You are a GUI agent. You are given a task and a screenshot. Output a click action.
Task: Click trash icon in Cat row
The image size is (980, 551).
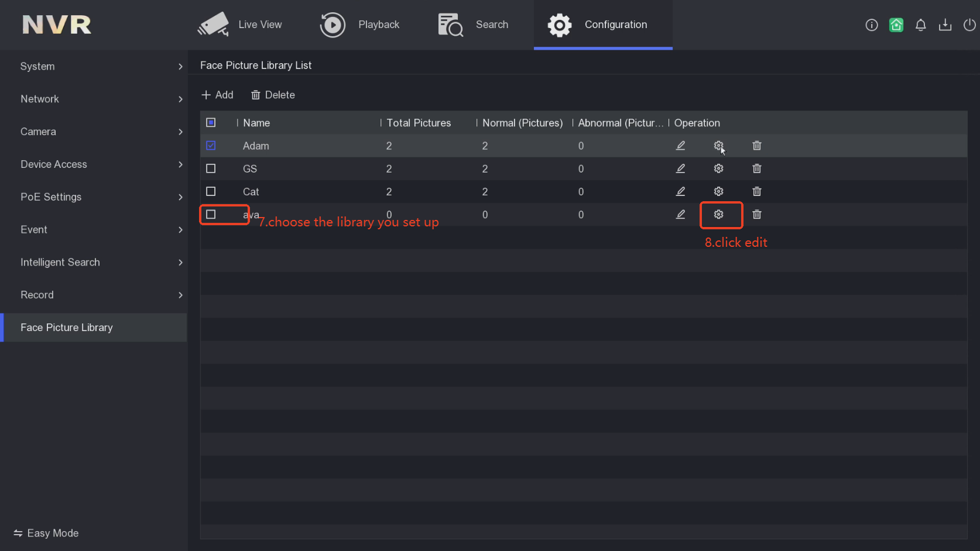756,191
